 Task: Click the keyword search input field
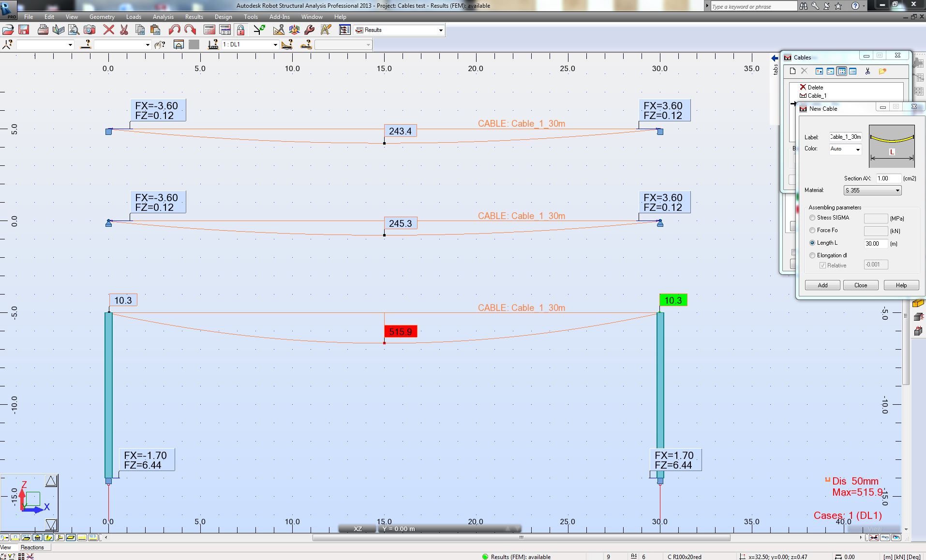[753, 6]
